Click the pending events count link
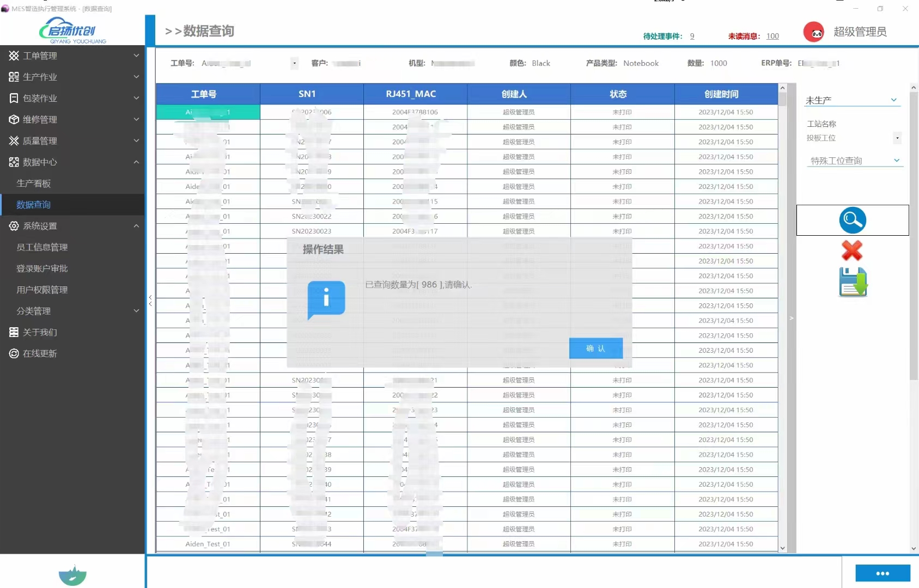The image size is (919, 588). [692, 36]
